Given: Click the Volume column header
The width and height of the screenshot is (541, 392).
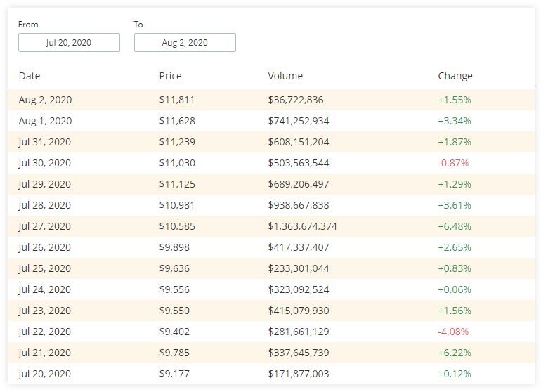Looking at the screenshot, I should 285,76.
